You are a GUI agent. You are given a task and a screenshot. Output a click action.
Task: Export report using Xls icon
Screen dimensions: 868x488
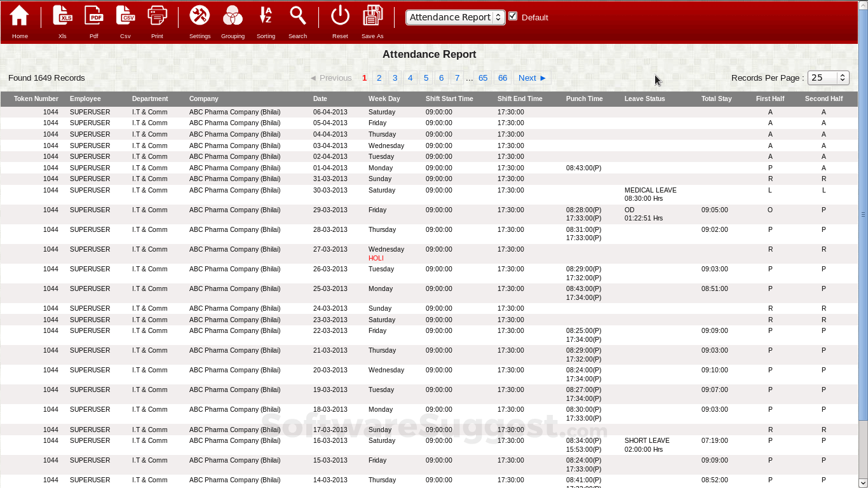62,16
